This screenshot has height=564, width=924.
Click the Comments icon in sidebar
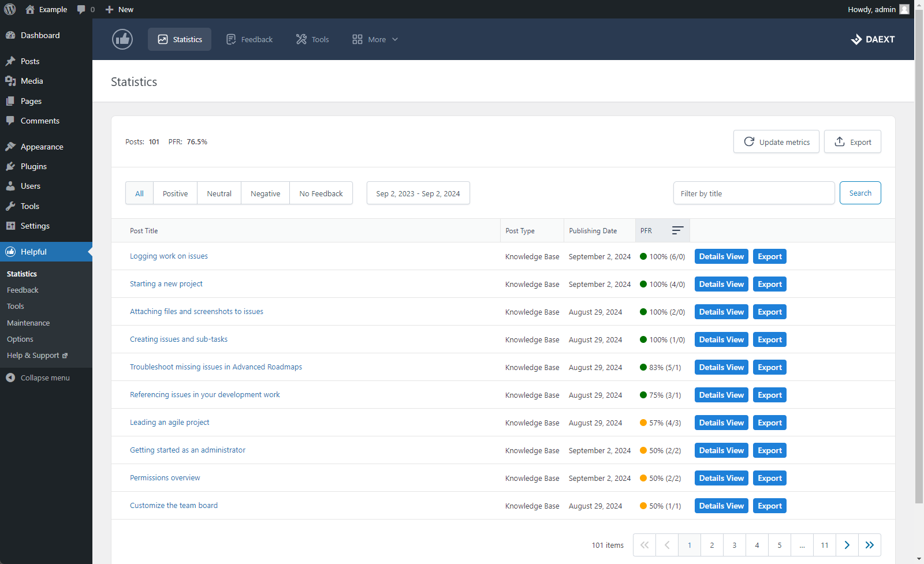pos(10,121)
